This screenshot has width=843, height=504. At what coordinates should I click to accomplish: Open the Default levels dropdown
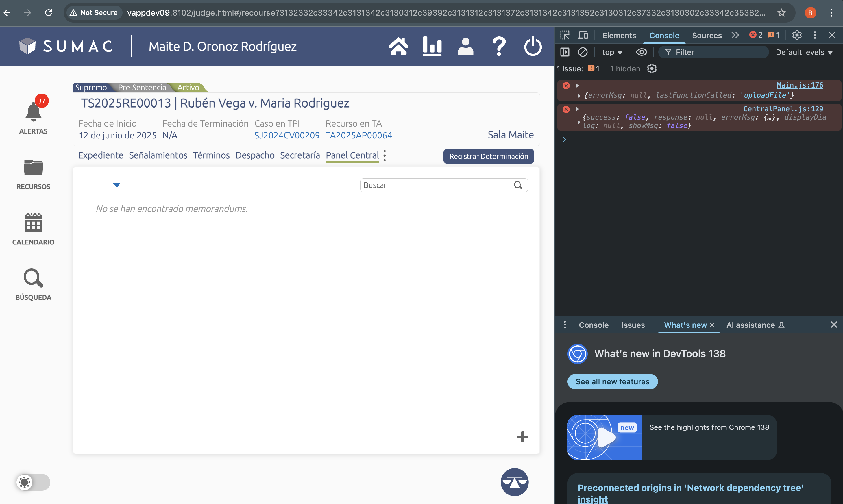[x=804, y=52]
